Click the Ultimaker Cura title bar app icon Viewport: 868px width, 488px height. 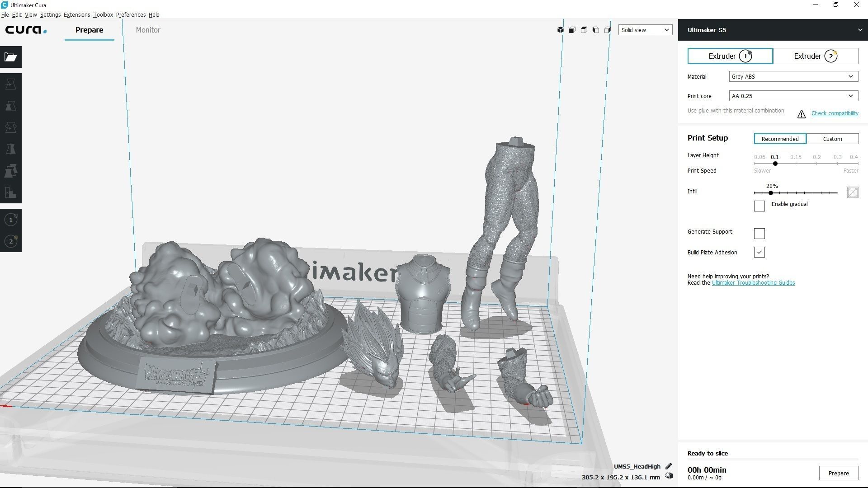5,5
